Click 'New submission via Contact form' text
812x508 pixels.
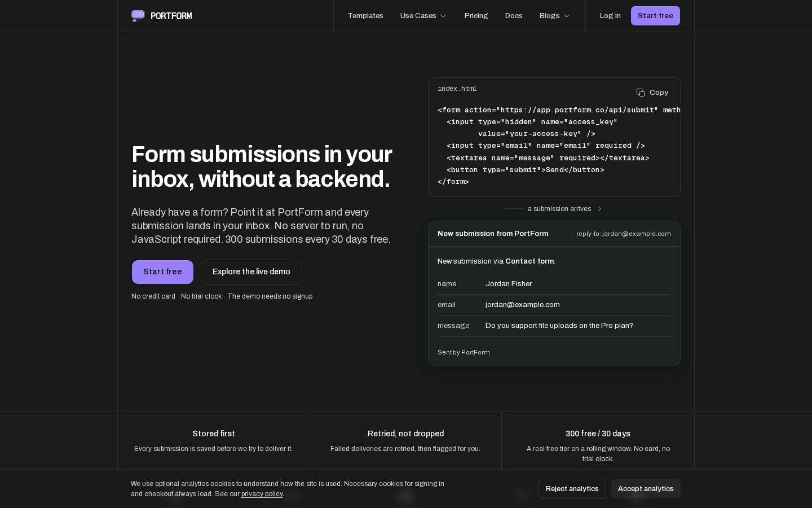click(x=496, y=261)
